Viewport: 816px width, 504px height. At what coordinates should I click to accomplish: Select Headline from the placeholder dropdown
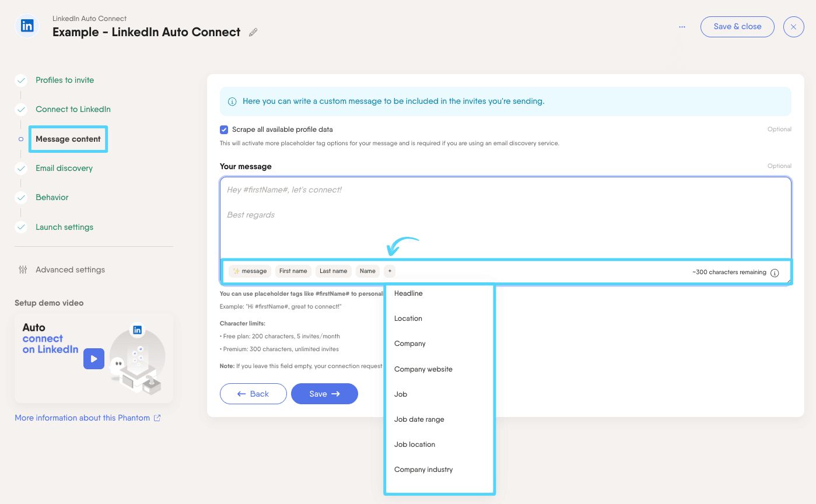point(408,293)
